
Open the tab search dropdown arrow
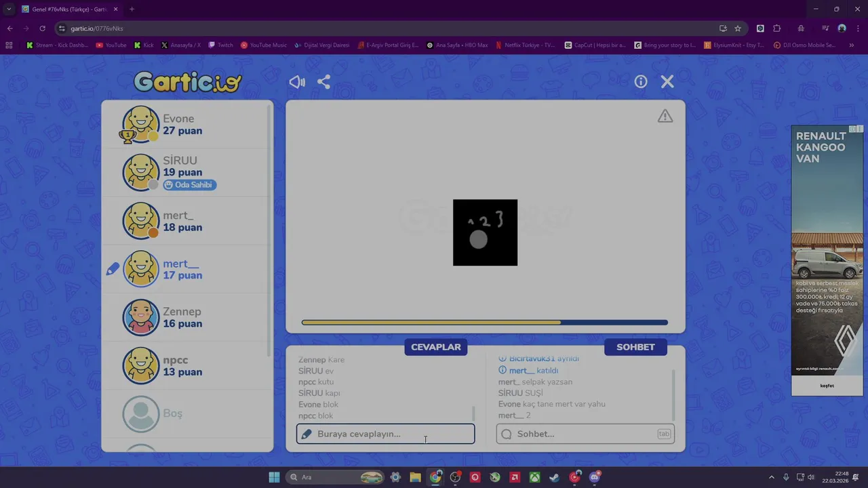(9, 9)
